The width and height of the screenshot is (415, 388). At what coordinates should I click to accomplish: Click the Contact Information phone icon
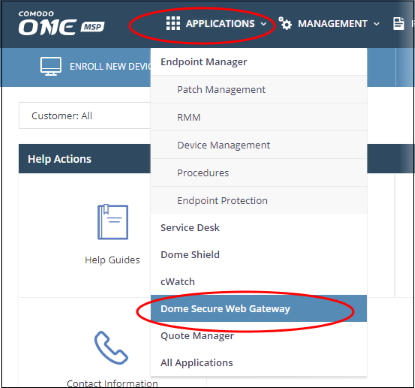click(111, 348)
